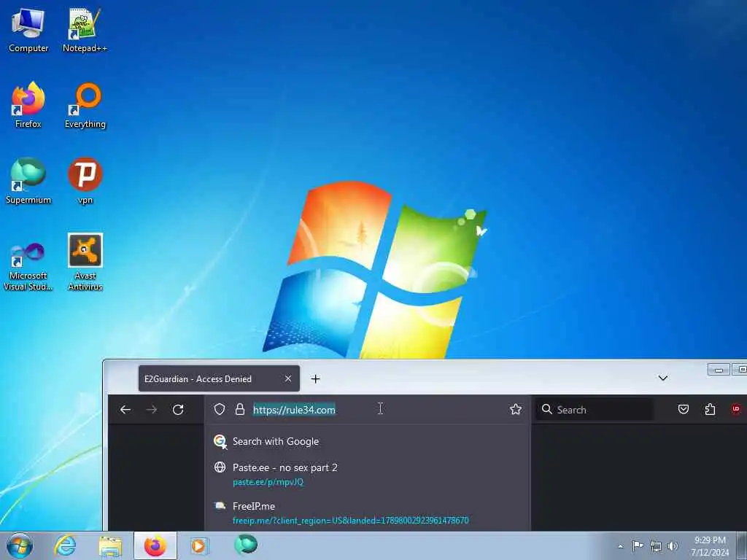Click the URL field showing https://rule34.com
The height and width of the screenshot is (560, 747).
(x=368, y=410)
